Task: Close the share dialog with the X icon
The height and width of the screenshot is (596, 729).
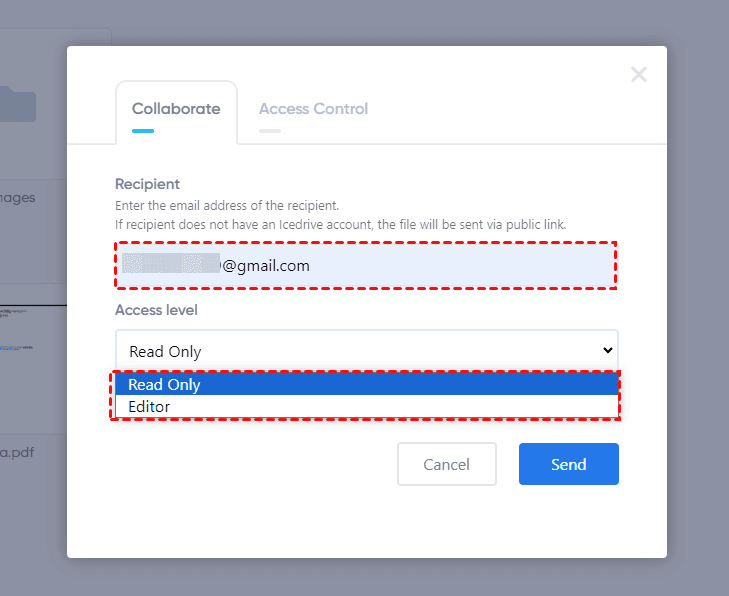Action: point(639,74)
